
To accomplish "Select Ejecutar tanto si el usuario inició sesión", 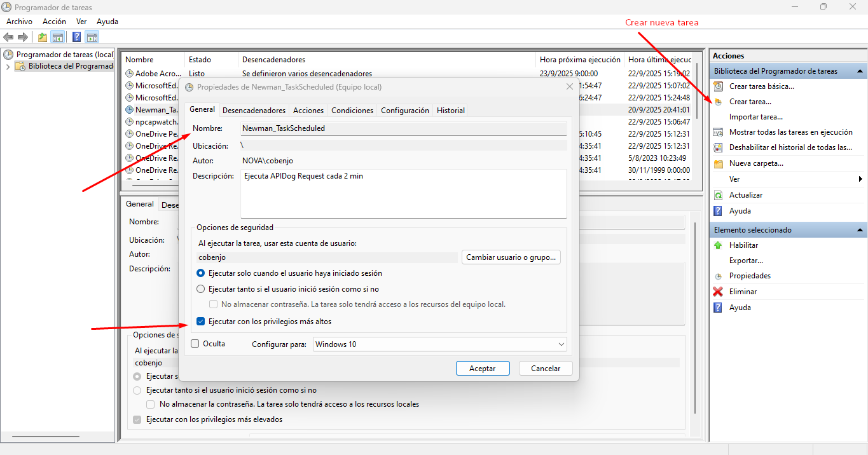I will [201, 289].
